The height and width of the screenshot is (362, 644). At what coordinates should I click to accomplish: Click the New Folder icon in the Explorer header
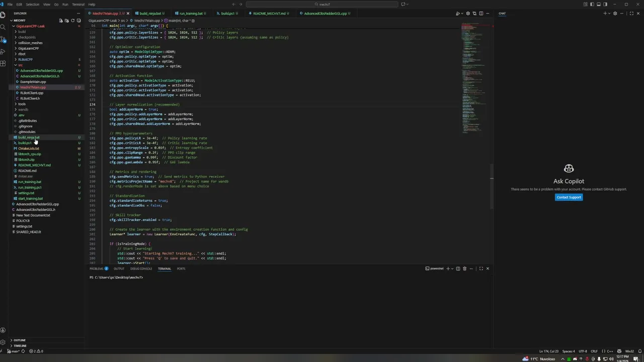click(67, 21)
